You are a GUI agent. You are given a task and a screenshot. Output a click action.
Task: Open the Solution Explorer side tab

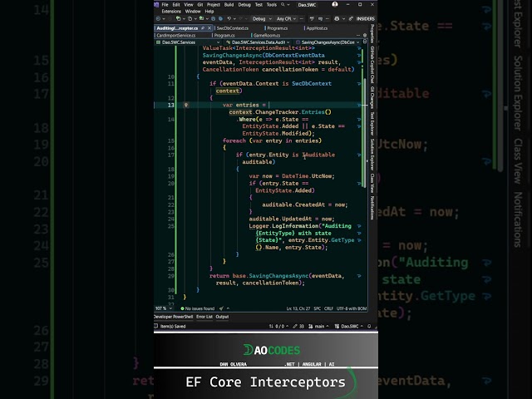tap(372, 155)
